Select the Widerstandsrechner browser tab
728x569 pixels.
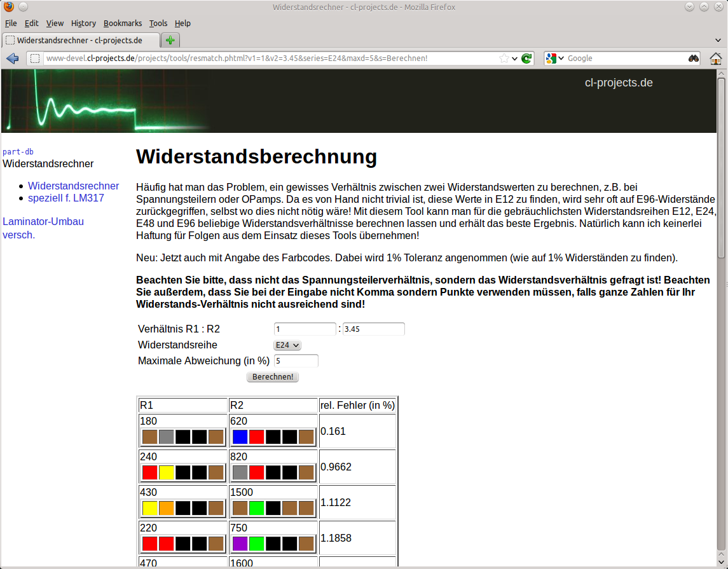pyautogui.click(x=81, y=41)
